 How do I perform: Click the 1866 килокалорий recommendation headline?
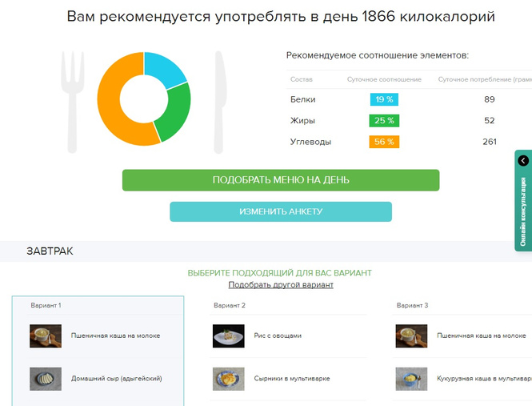[281, 16]
